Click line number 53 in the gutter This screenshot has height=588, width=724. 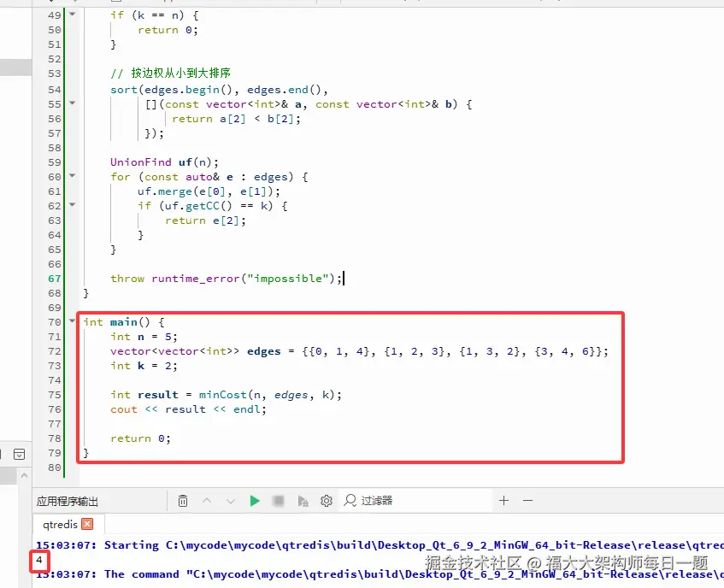[x=55, y=73]
